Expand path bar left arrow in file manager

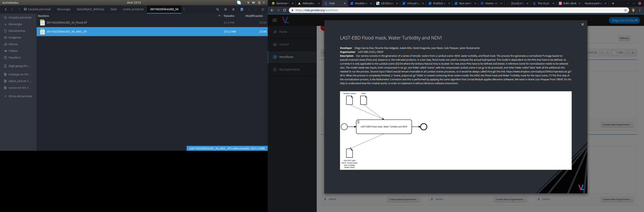point(19,9)
